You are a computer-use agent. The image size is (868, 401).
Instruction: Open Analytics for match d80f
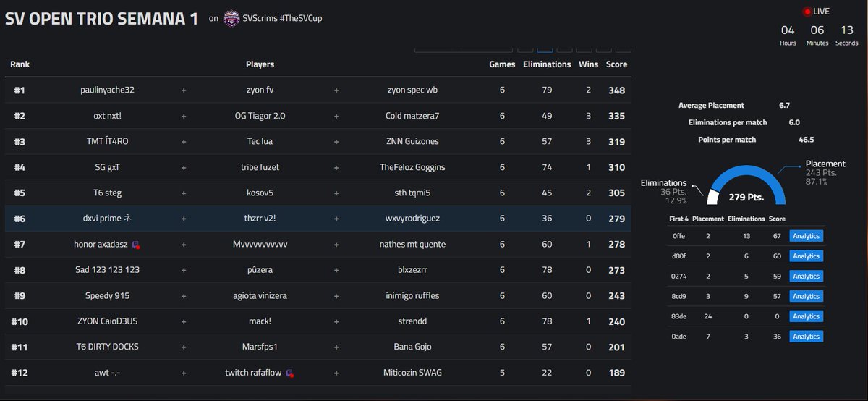pos(807,256)
